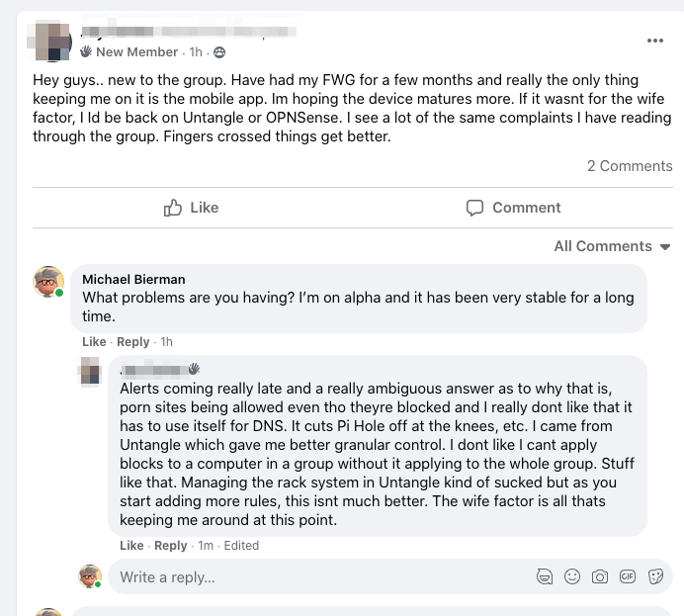
Task: Like Michael Bierman's comment
Action: 94,342
